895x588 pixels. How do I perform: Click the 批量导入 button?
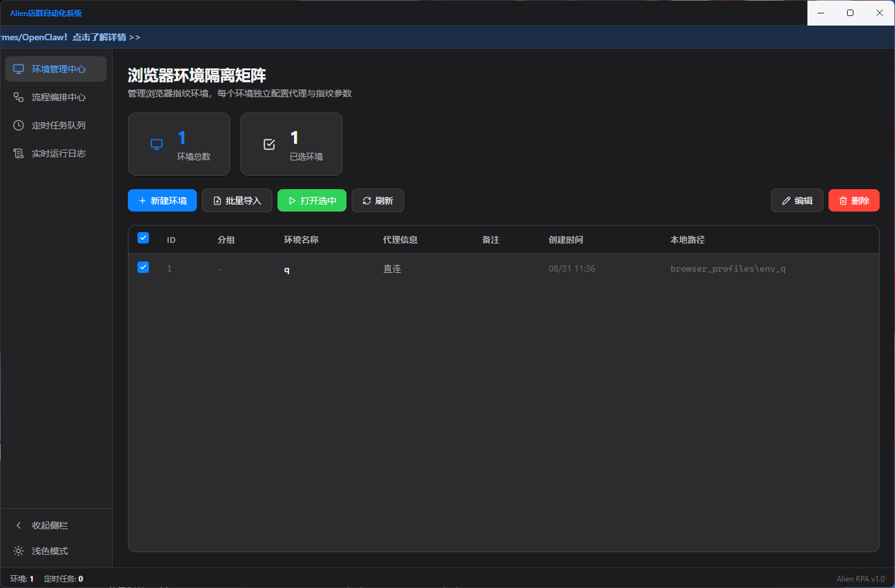237,201
